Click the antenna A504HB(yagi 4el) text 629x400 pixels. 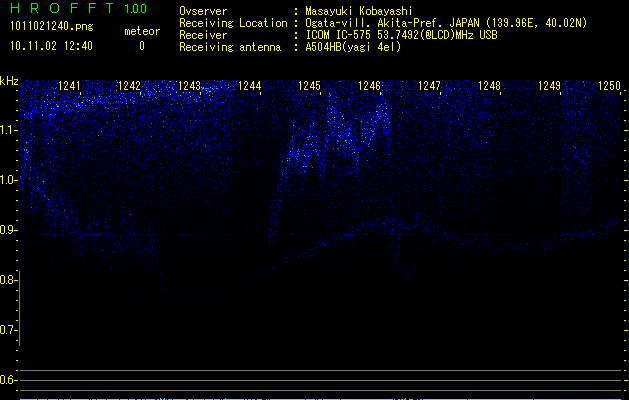point(353,47)
